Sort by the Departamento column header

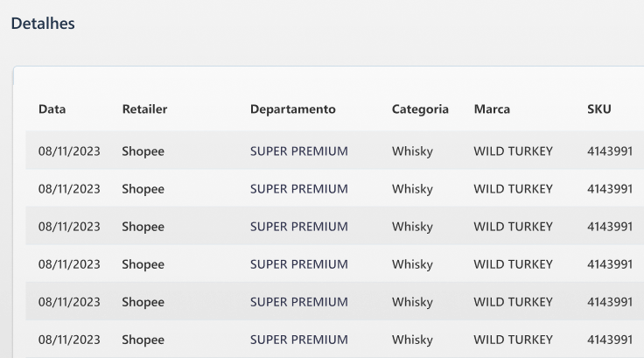[292, 109]
